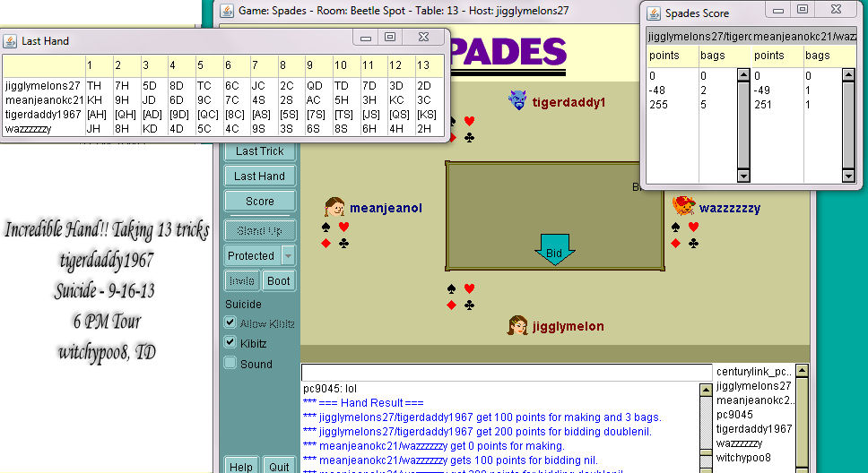Enable the Sound checkbox

[x=230, y=364]
